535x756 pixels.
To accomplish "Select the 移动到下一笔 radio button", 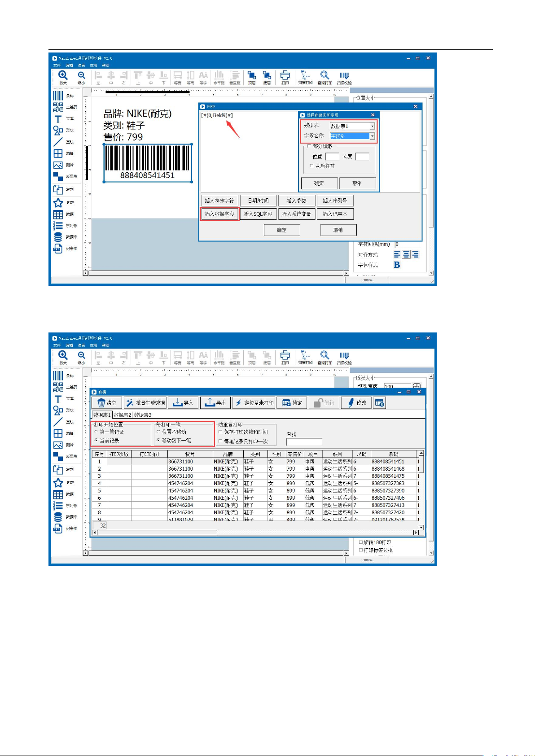I will coord(158,440).
